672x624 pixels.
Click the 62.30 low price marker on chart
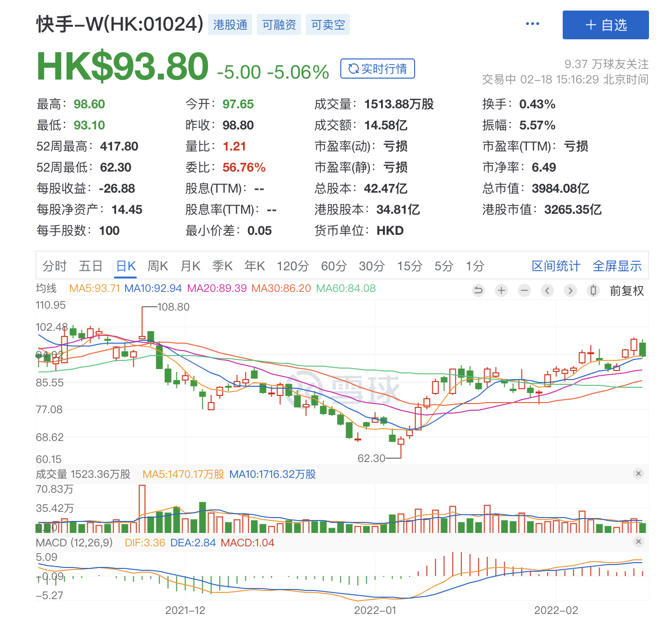click(371, 458)
